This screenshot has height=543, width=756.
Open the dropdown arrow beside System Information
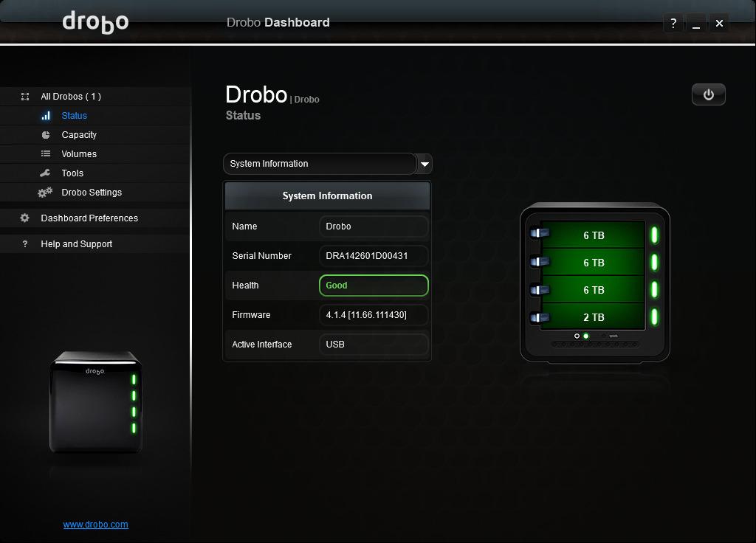pos(423,164)
